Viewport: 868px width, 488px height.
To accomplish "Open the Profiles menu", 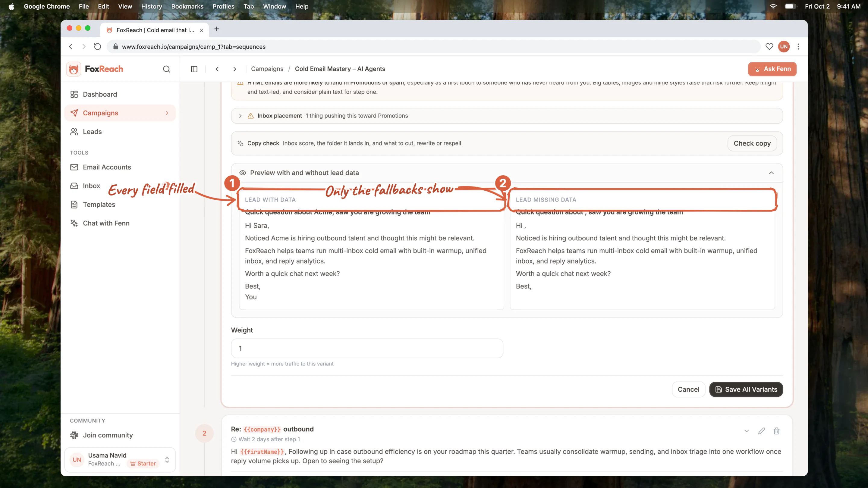I will click(x=223, y=6).
